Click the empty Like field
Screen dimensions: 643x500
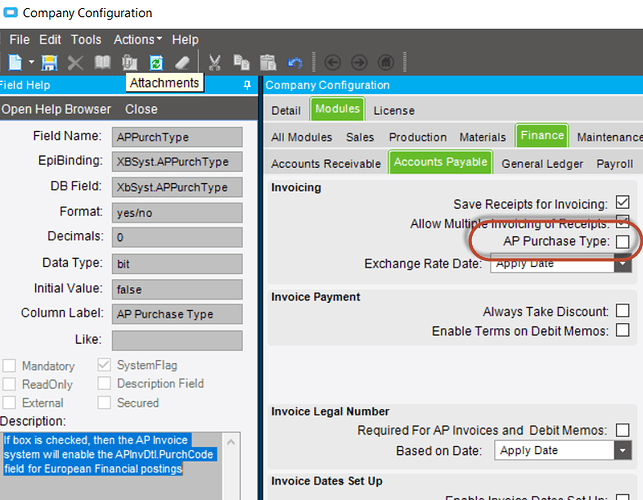tap(177, 340)
